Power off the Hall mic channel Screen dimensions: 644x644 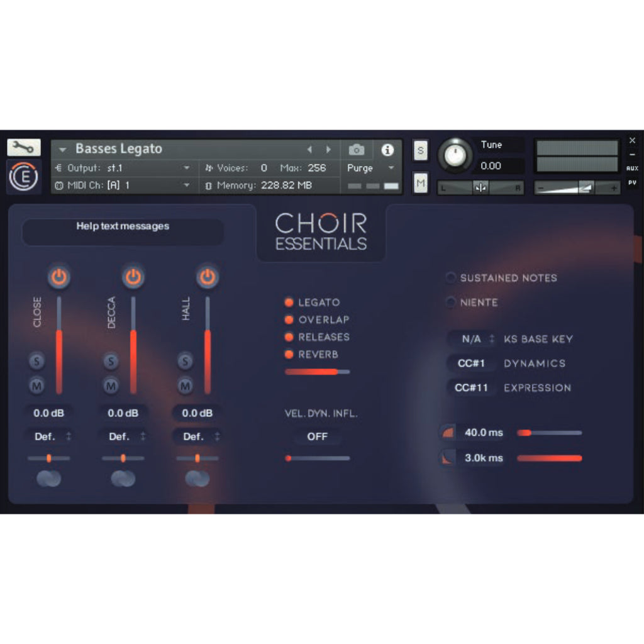coord(208,277)
